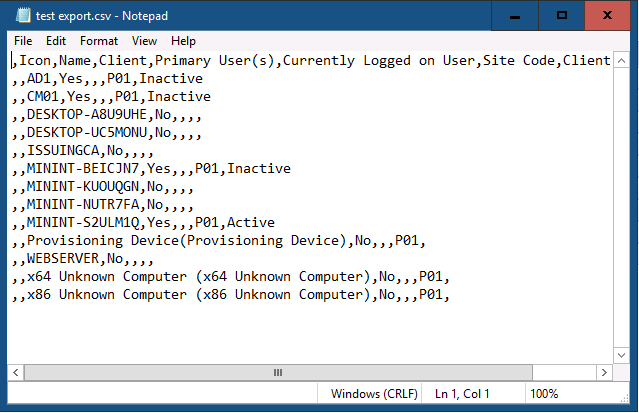
Task: Click the MININT-KUOUQGN line
Action: 103,186
